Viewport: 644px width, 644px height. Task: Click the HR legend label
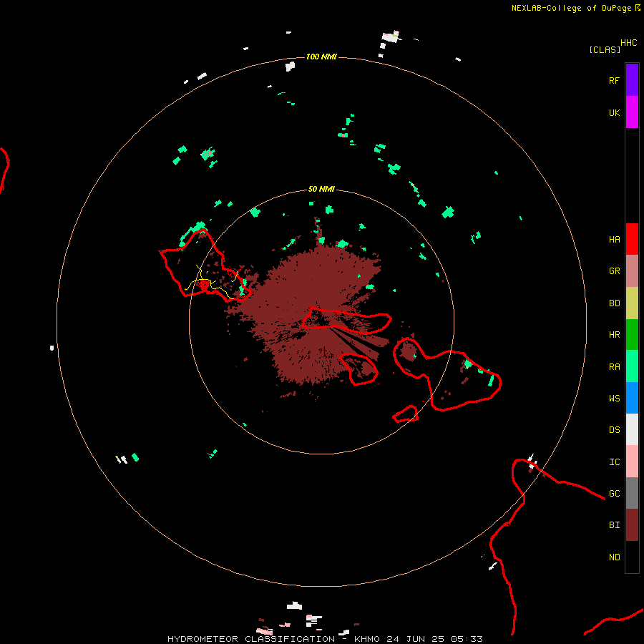614,335
